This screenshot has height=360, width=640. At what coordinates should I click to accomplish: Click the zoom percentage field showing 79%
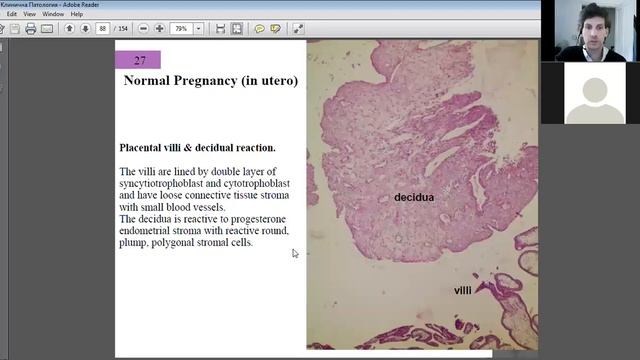[x=181, y=29]
